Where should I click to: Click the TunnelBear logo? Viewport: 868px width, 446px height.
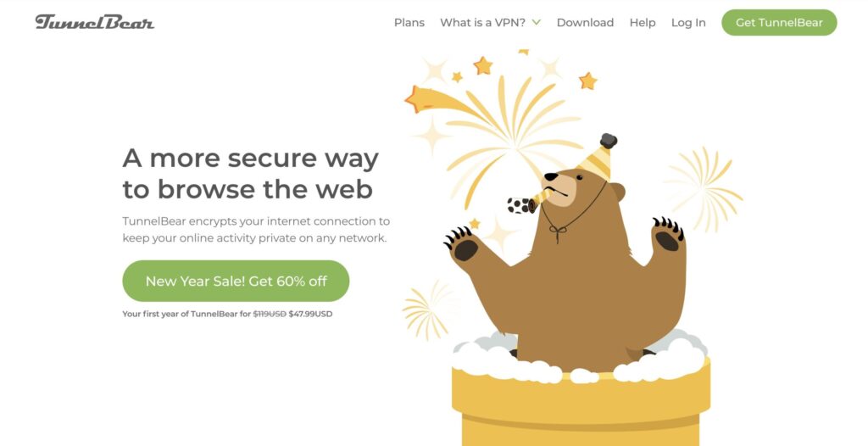[95, 22]
